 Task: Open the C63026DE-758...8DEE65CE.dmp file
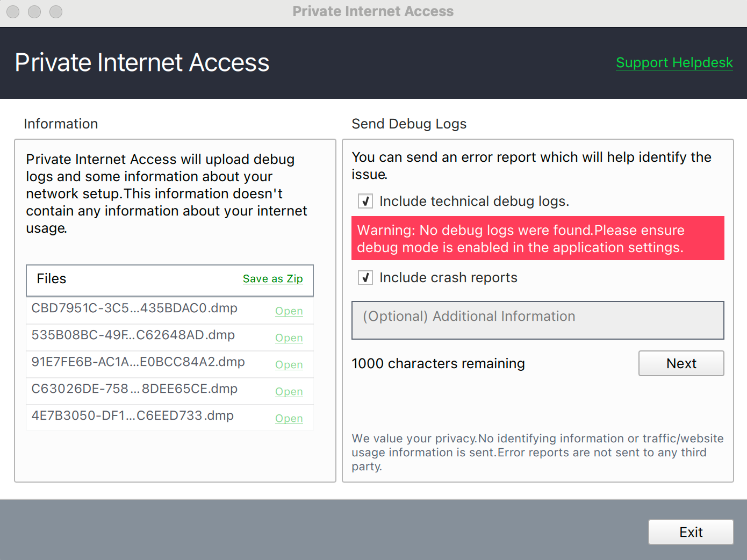(289, 392)
